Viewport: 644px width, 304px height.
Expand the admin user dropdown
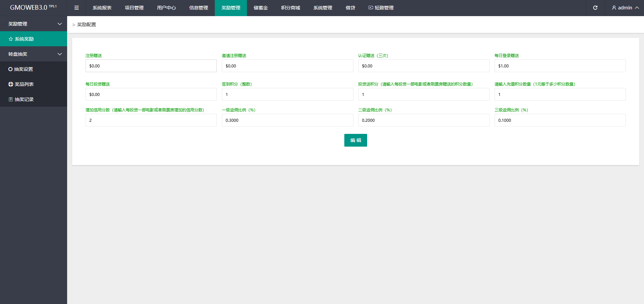(x=625, y=8)
